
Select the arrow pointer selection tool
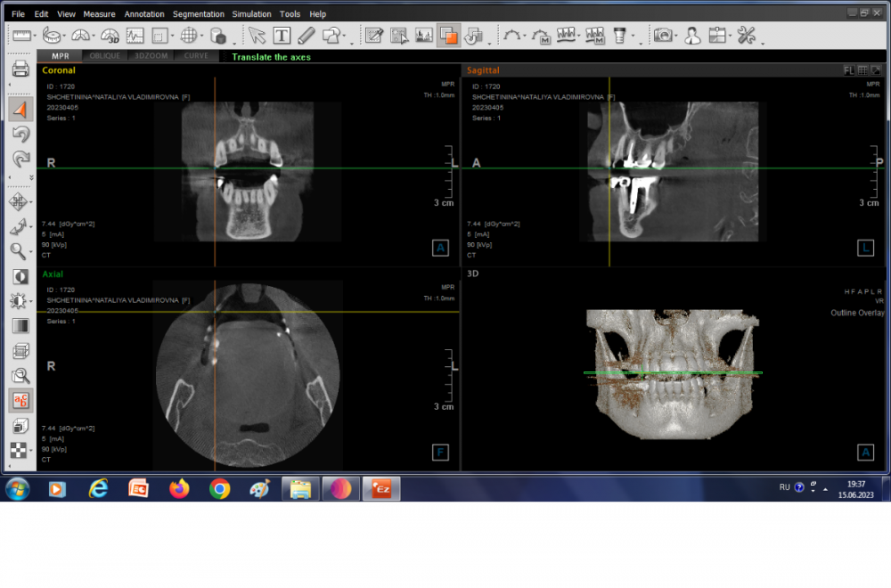tap(257, 36)
